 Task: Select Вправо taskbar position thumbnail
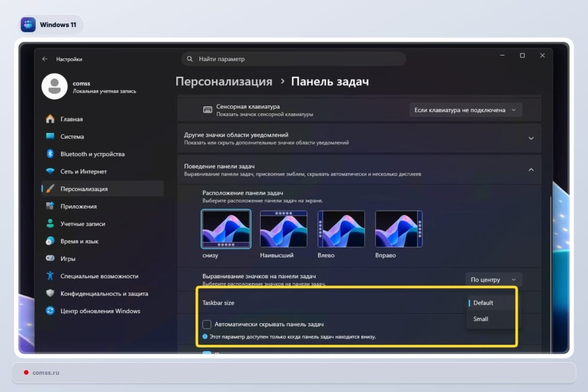coord(399,229)
